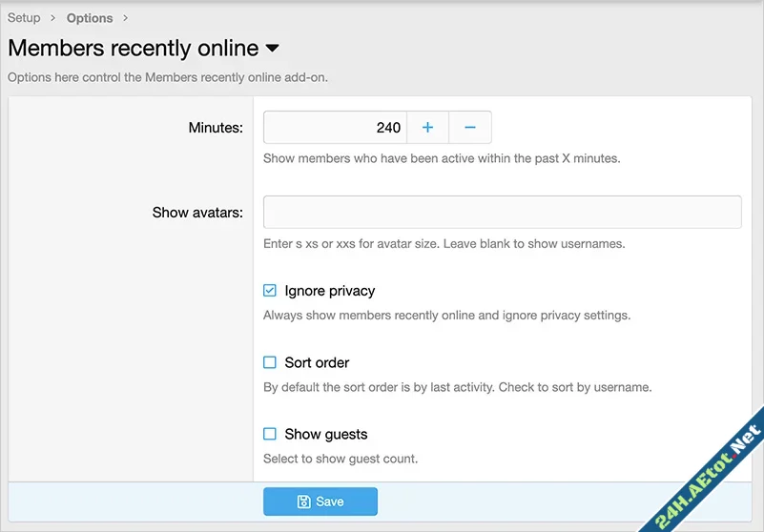This screenshot has width=764, height=532.
Task: Focus the Minutes number field
Action: coord(335,128)
